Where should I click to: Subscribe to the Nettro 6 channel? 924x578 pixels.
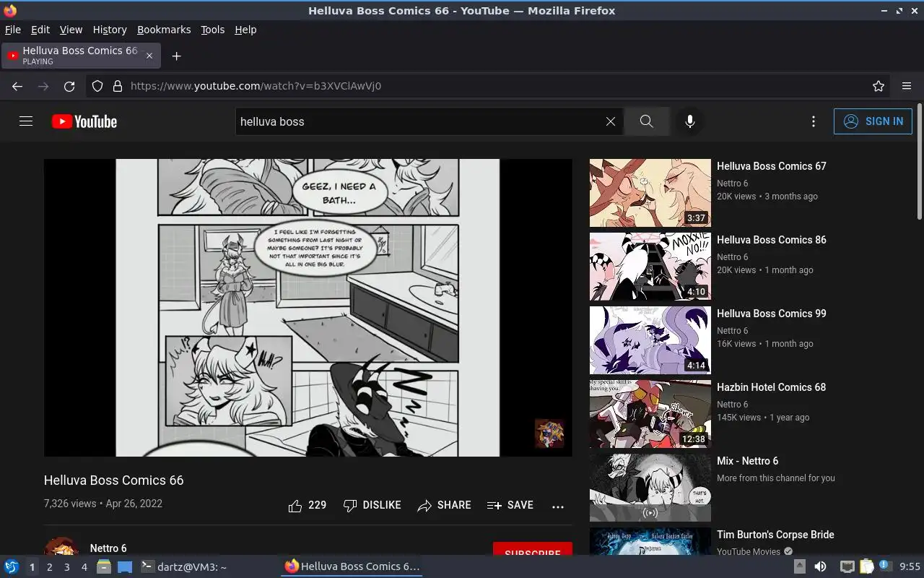click(x=533, y=549)
